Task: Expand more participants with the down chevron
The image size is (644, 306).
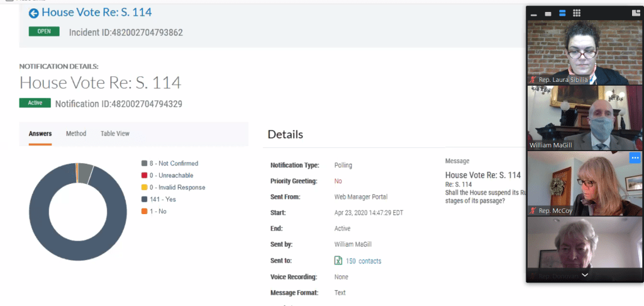Action: coord(585,275)
